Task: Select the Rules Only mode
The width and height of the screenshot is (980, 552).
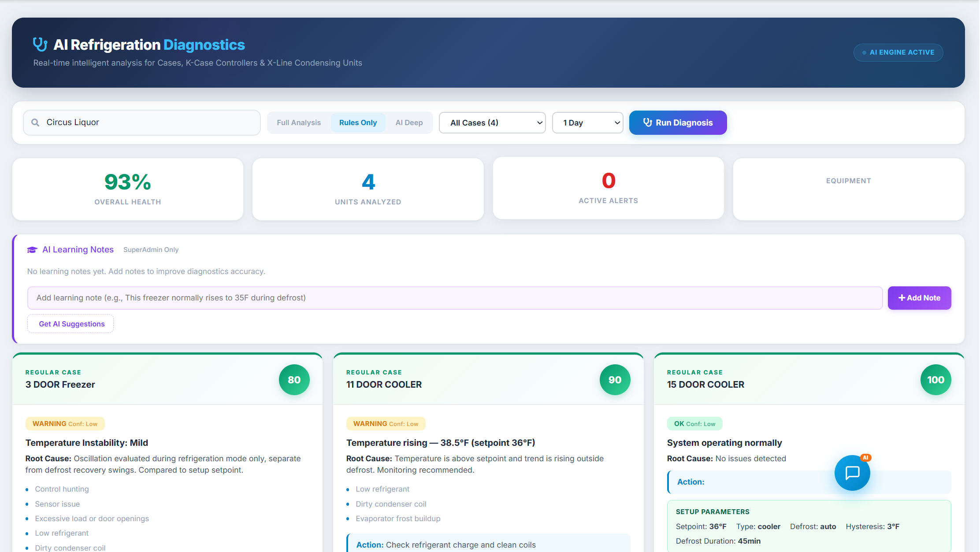Action: [x=358, y=122]
